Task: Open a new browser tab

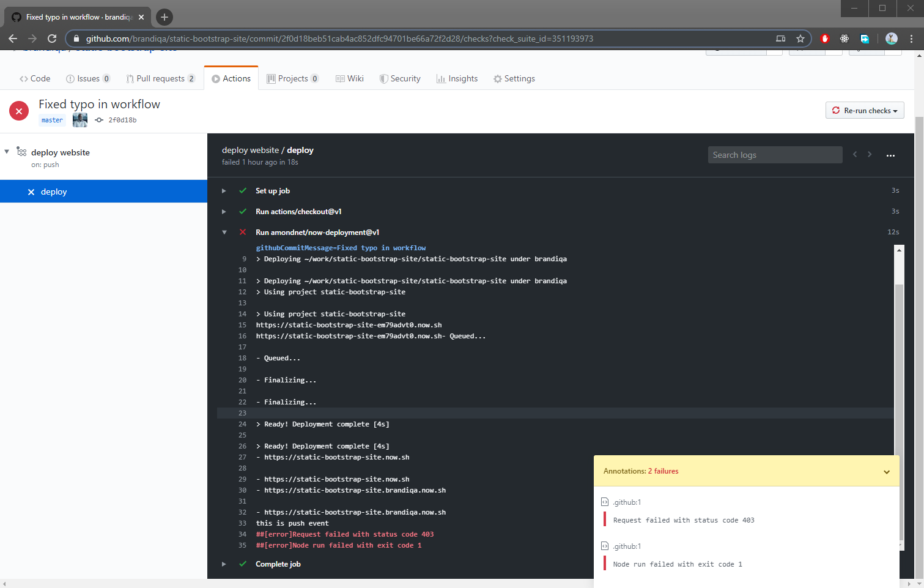Action: pyautogui.click(x=164, y=17)
